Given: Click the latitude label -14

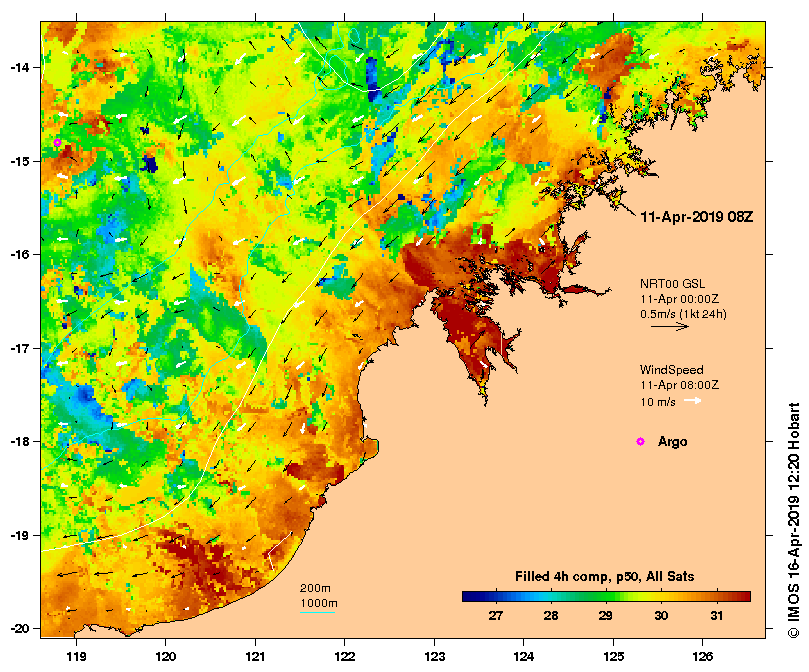Looking at the screenshot, I should coord(20,68).
